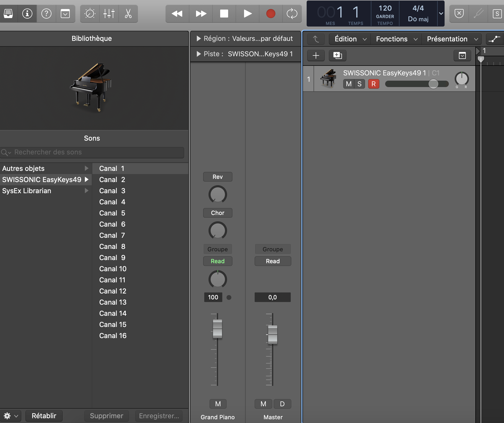
Task: Click the tempo value 120
Action: click(x=385, y=8)
